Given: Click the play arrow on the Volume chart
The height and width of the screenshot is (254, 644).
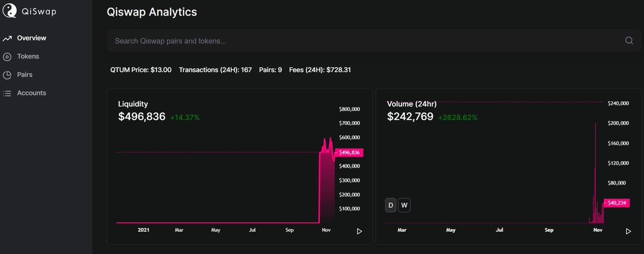Looking at the screenshot, I should [628, 231].
